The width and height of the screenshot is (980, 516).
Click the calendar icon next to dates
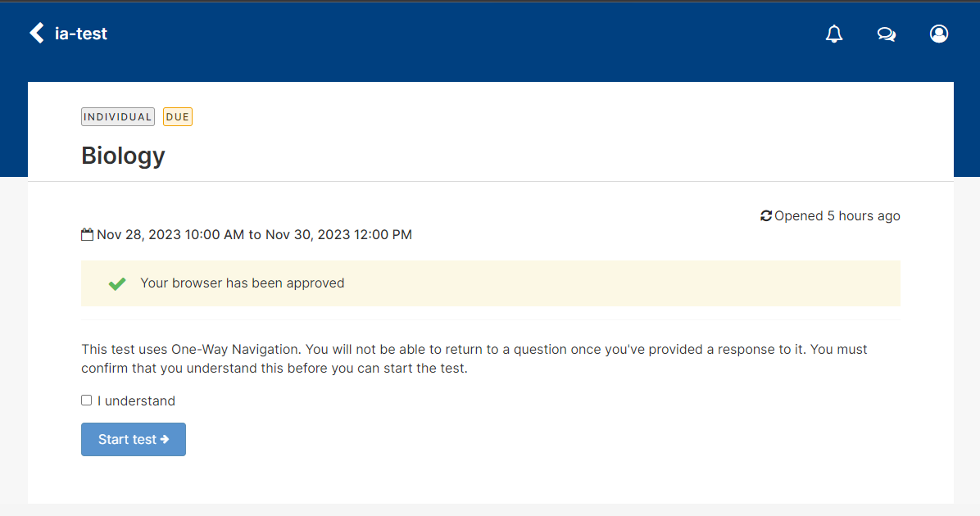[x=87, y=234]
